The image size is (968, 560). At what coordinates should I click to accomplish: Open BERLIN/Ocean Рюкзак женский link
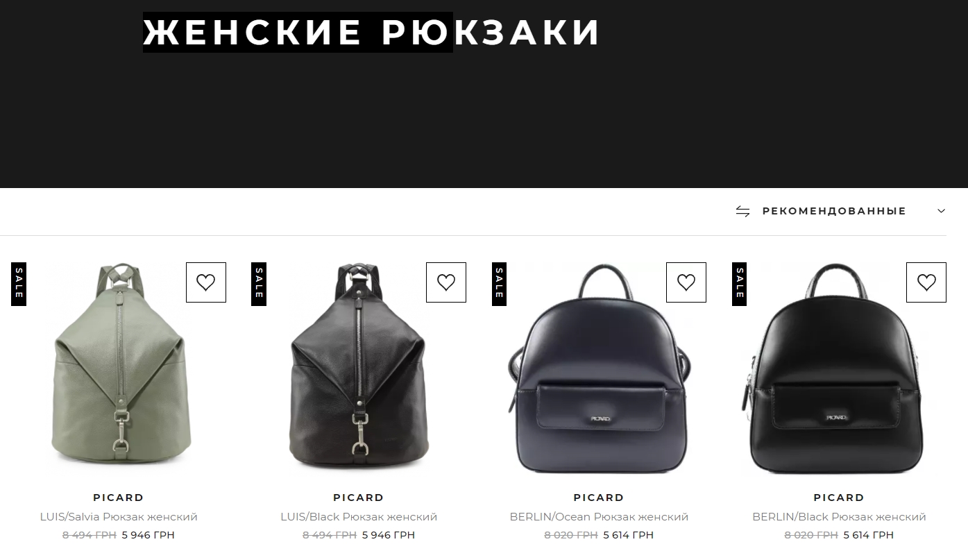599,517
